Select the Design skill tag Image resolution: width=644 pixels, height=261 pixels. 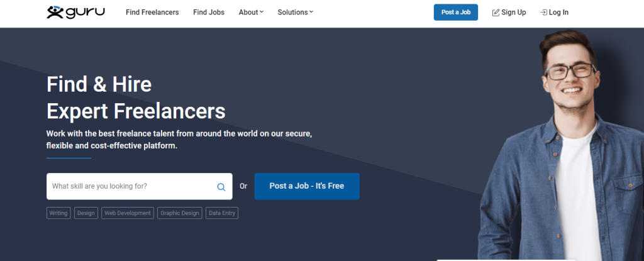coord(86,213)
